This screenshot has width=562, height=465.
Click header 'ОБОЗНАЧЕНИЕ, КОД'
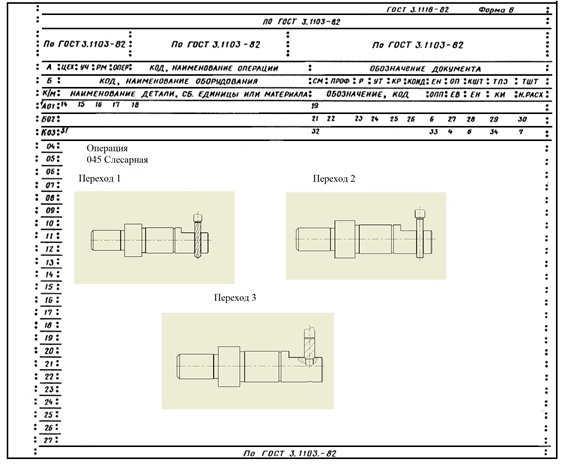pyautogui.click(x=367, y=95)
